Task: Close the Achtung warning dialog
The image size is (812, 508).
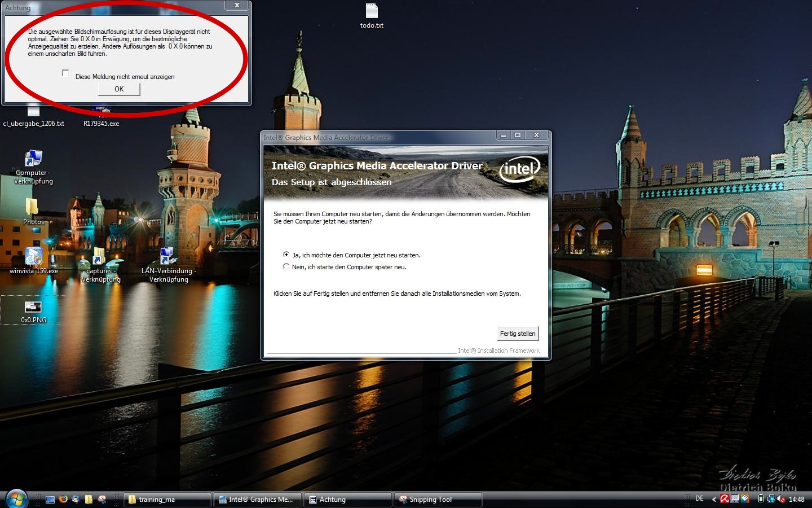Action: coord(237,5)
